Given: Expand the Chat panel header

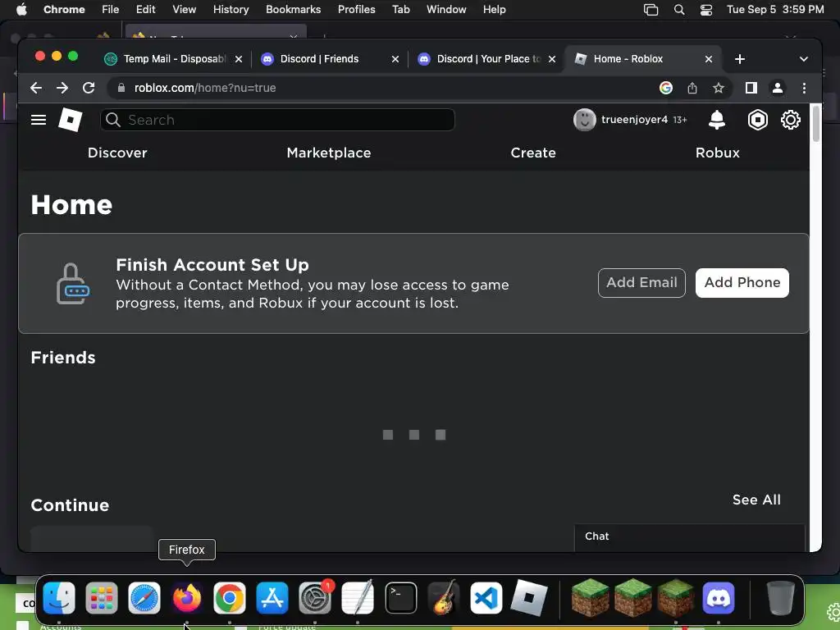Looking at the screenshot, I should pyautogui.click(x=689, y=536).
